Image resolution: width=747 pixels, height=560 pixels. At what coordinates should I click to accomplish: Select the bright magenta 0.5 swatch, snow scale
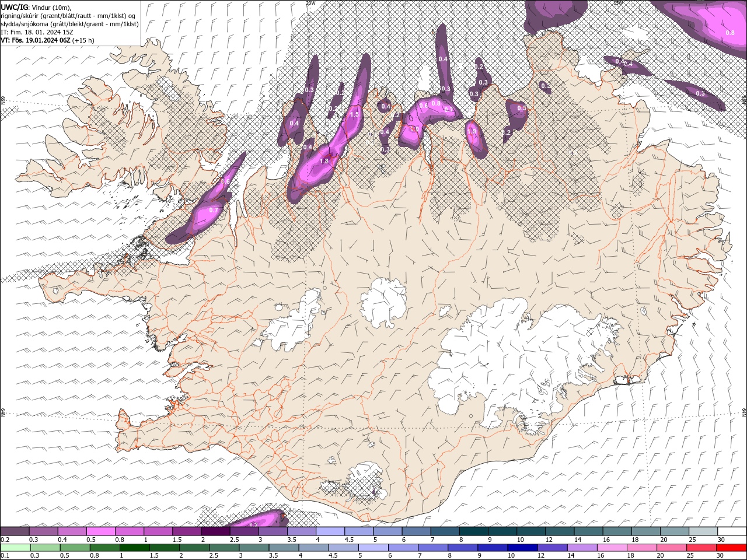(x=101, y=531)
